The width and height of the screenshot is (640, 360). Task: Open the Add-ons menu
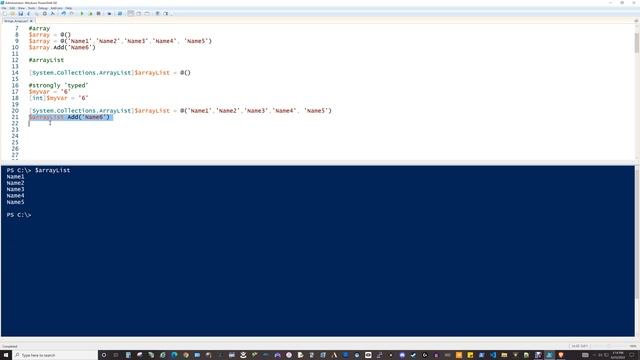pyautogui.click(x=56, y=8)
